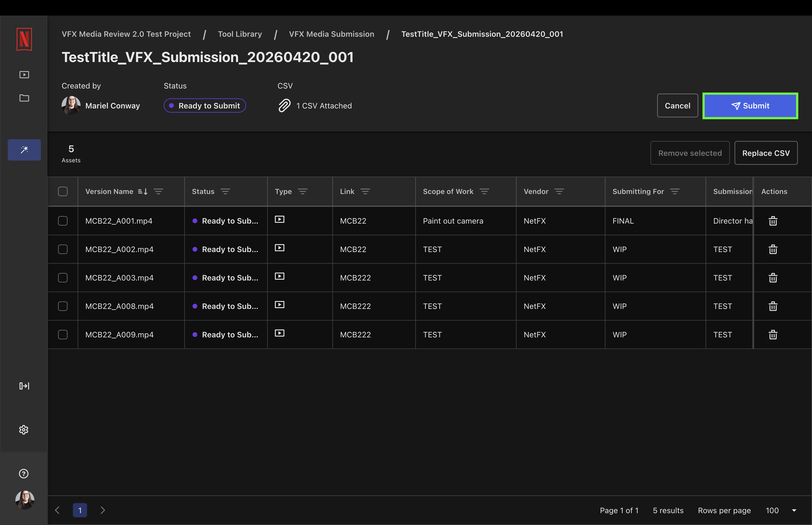
Task: Open VFX Media Review 2.0 Test Project breadcrumb
Action: pos(126,34)
